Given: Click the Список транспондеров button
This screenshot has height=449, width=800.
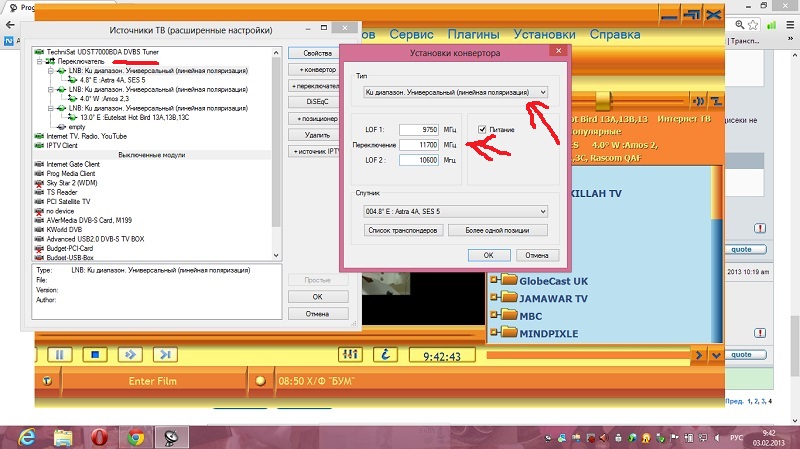Looking at the screenshot, I should [x=402, y=230].
